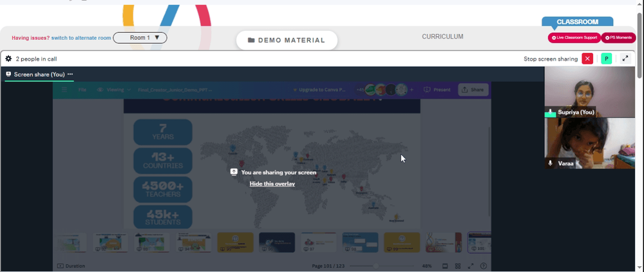Screen dimensions: 644x272
Task: Switch to the Curriculum tab
Action: pos(442,37)
